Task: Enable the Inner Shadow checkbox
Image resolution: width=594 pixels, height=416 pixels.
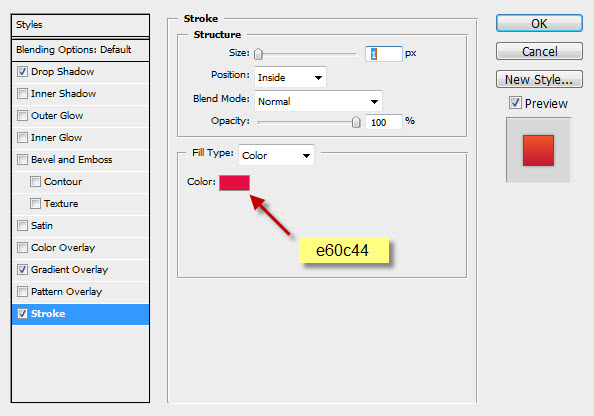Action: [22, 94]
